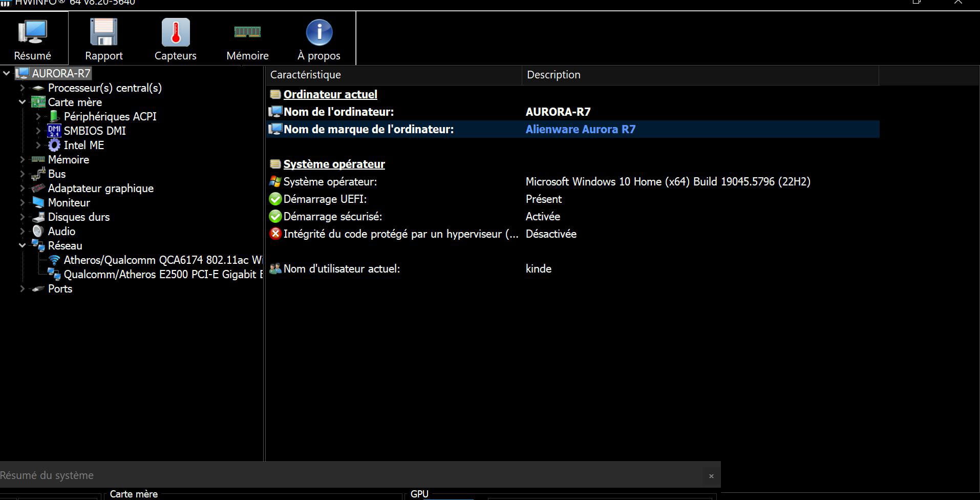Select the Désactivée value
Screen dimensions: 980x500
551,234
